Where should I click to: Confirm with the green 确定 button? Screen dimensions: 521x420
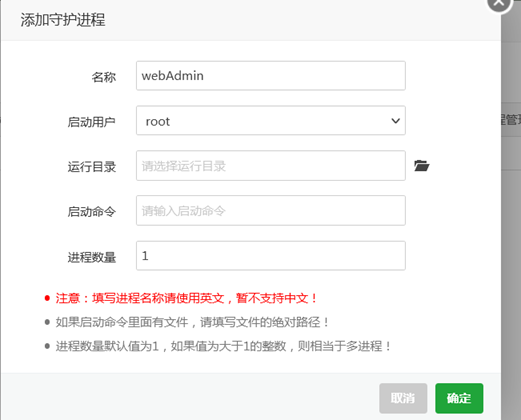[x=459, y=398]
